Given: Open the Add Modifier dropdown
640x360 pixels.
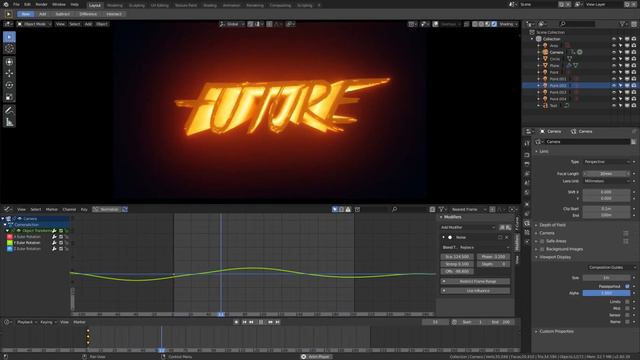Looking at the screenshot, I should point(468,227).
